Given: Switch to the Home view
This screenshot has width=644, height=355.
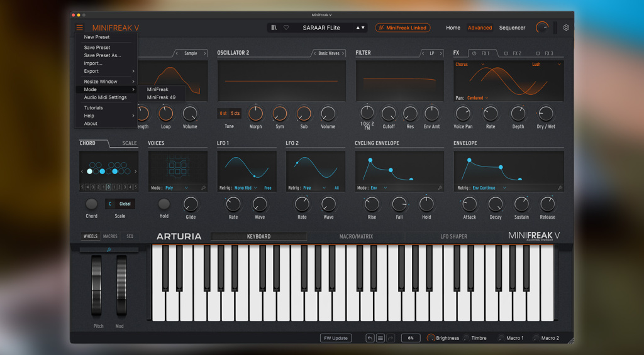Looking at the screenshot, I should pos(453,28).
